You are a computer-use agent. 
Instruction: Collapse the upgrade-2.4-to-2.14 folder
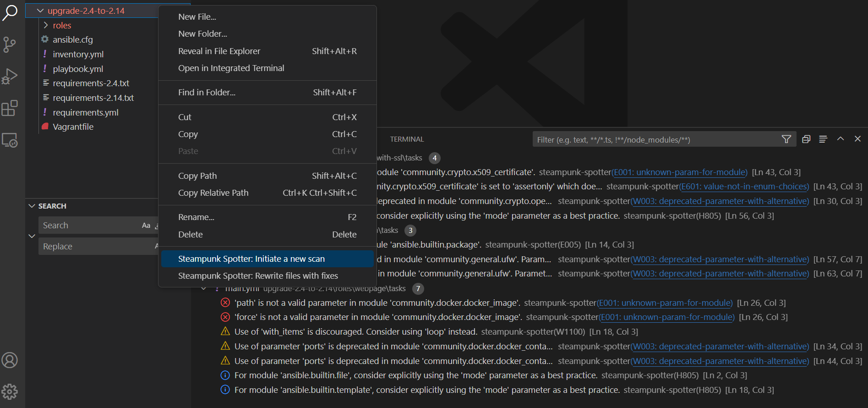coord(40,11)
